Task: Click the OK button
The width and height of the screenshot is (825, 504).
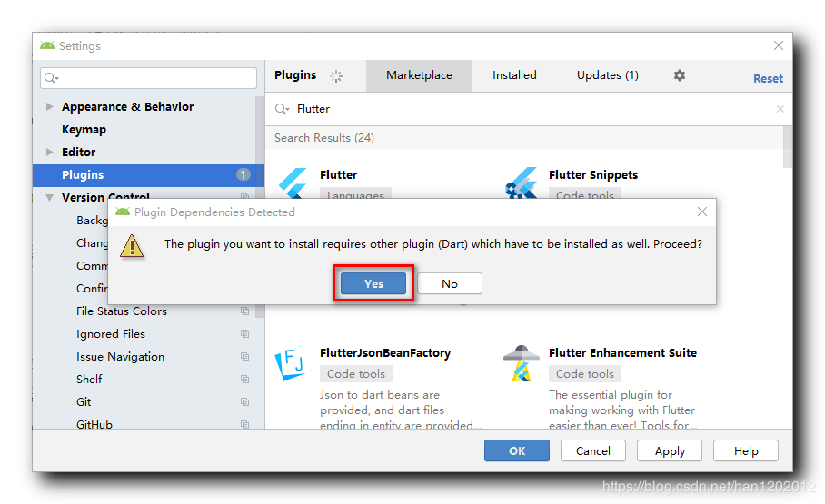Action: click(x=517, y=450)
